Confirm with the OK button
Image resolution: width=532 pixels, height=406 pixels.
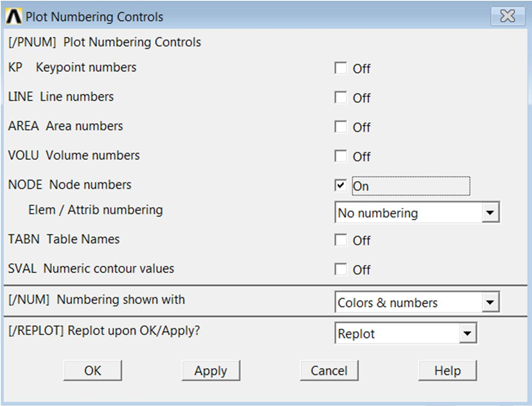[92, 370]
